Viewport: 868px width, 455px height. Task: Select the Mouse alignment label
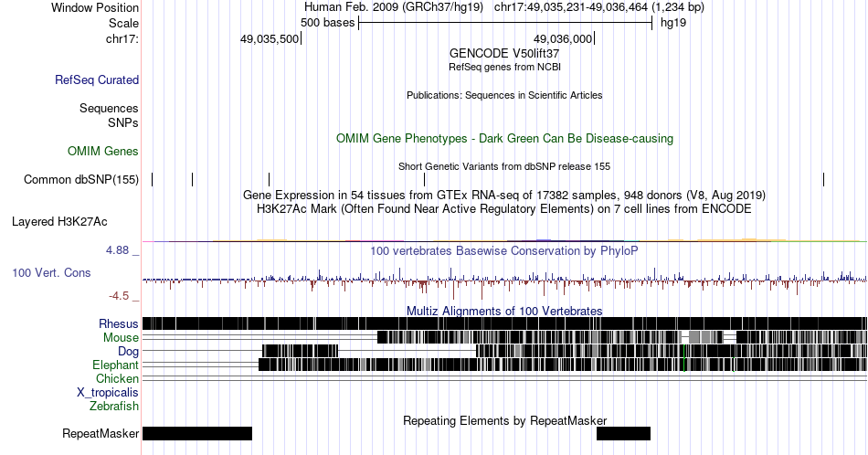point(121,338)
